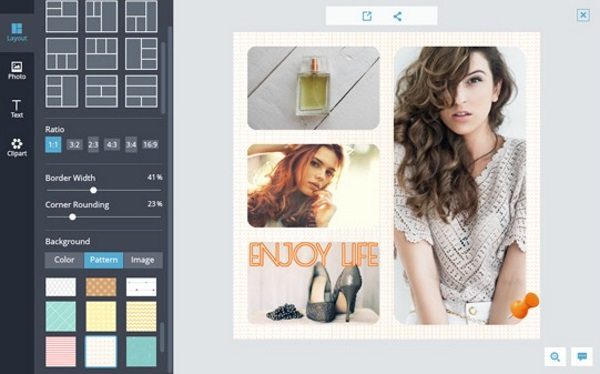Click the Corner Rounding slider handle
This screenshot has height=374, width=600.
[72, 217]
